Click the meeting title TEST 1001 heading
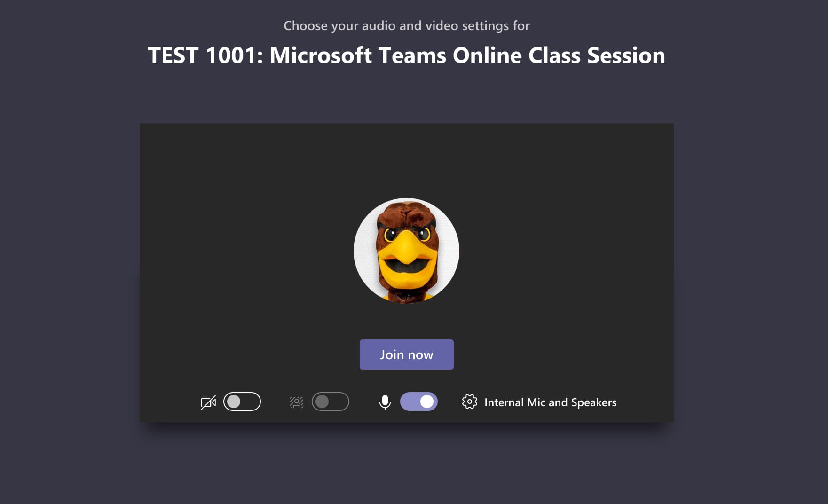828x504 pixels. (407, 55)
